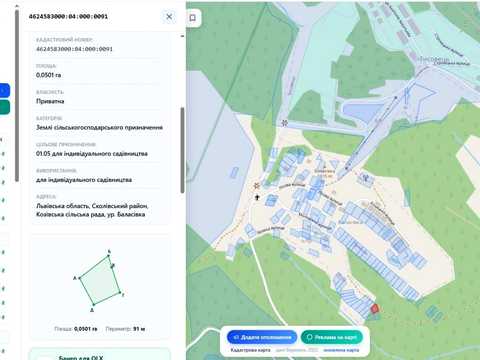
Task: Select the ownership value 'Приватна'
Action: point(50,101)
